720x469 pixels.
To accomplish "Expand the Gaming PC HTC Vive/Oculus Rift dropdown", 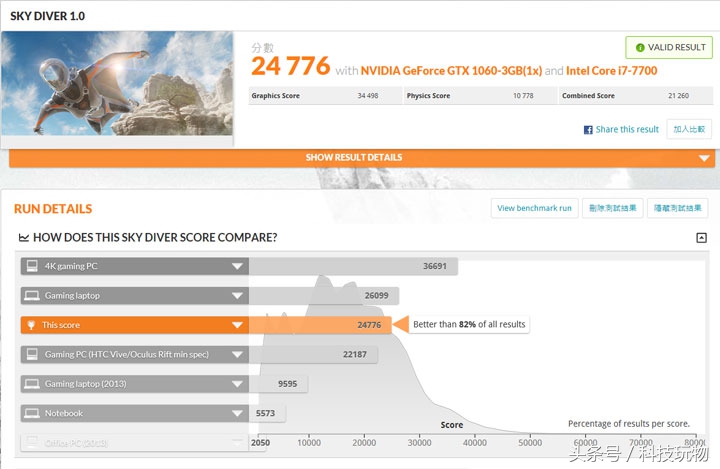I will point(237,355).
